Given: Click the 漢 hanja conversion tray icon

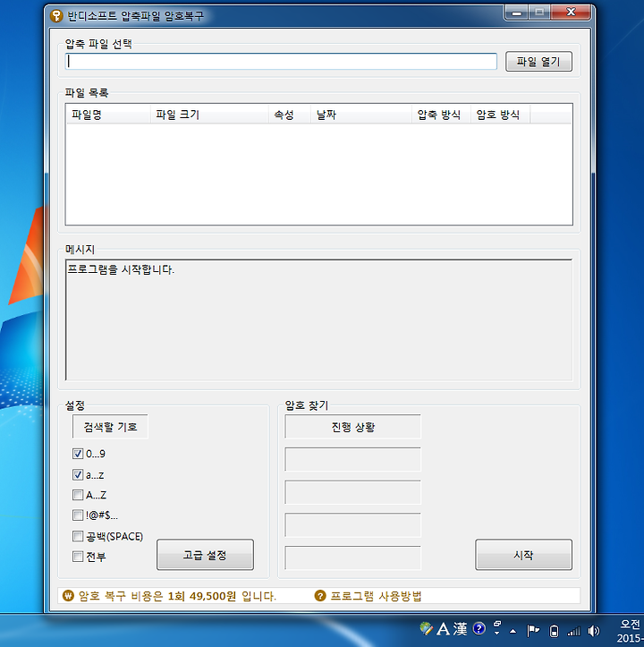Looking at the screenshot, I should click(x=460, y=629).
